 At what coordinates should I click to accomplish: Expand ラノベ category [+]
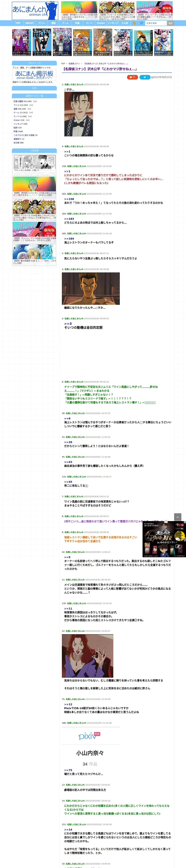click(30, 116)
